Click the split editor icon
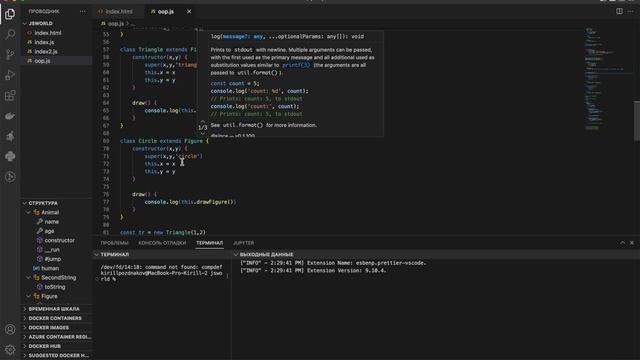Screen dimensions: 640x360 (619, 11)
